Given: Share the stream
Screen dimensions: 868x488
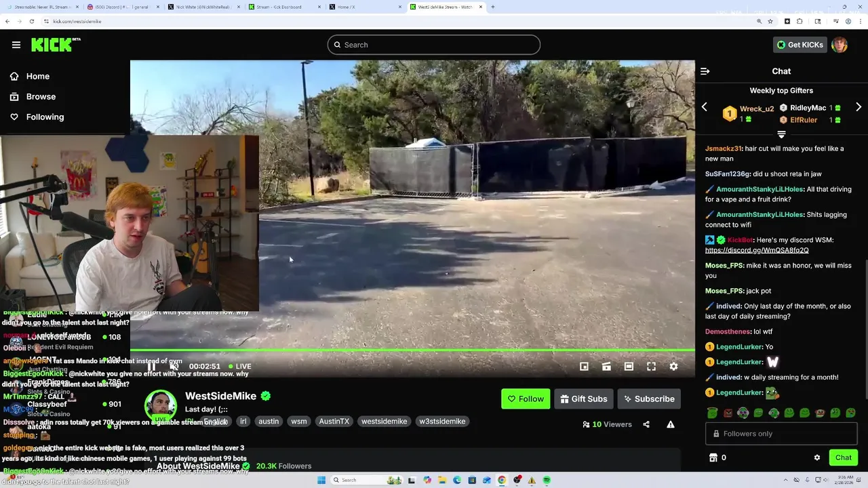Looking at the screenshot, I should point(646,424).
